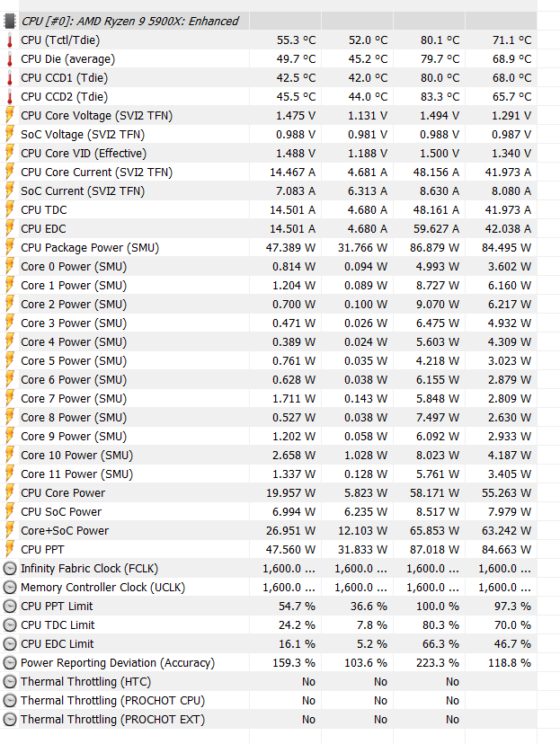The width and height of the screenshot is (560, 744).
Task: Select the CPU EDC Limit row label
Action: pyautogui.click(x=57, y=644)
